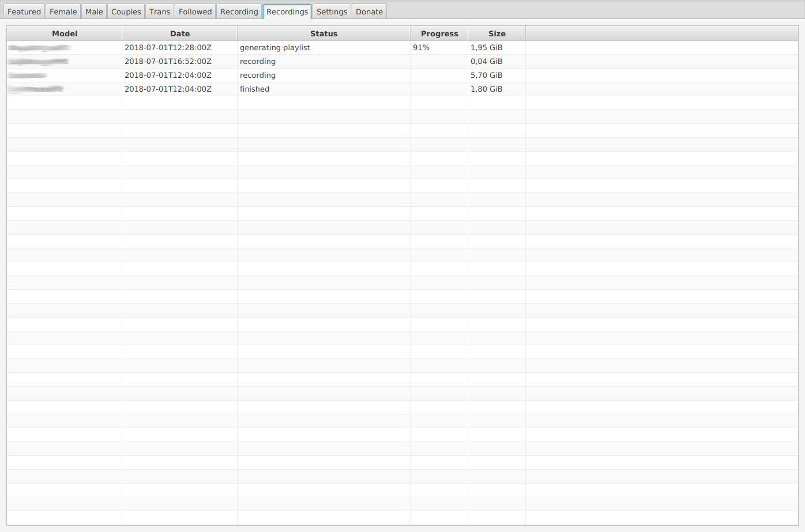Open the Donate tab
This screenshot has height=532, width=805.
pyautogui.click(x=369, y=12)
